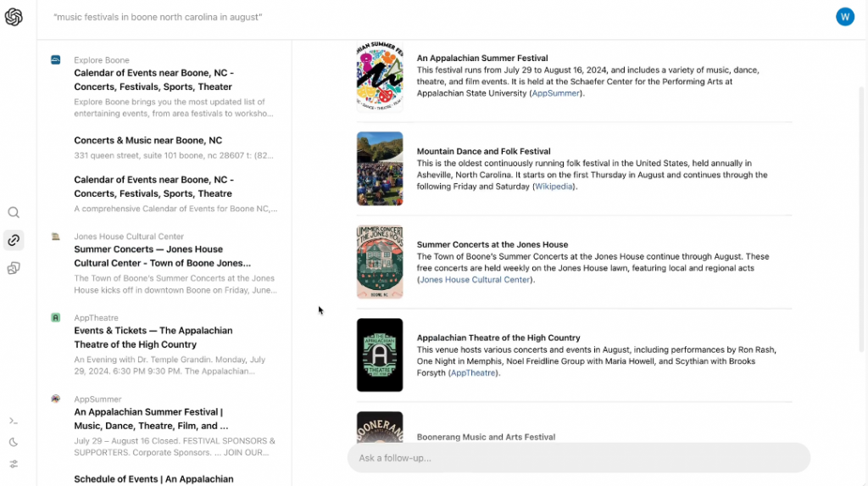Open Mountain Dance and Folk Festival thumbnail
The image size is (868, 486).
click(380, 169)
